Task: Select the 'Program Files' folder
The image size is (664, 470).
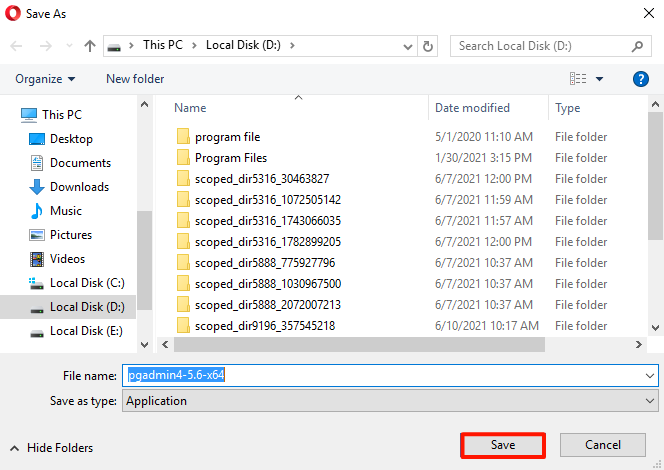Action: [x=231, y=158]
